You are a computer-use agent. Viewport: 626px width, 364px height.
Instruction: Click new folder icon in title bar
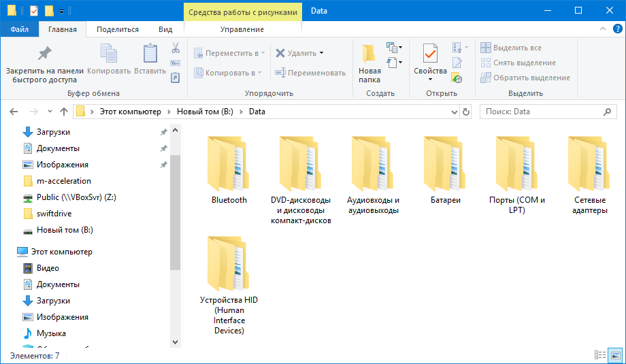pos(49,11)
